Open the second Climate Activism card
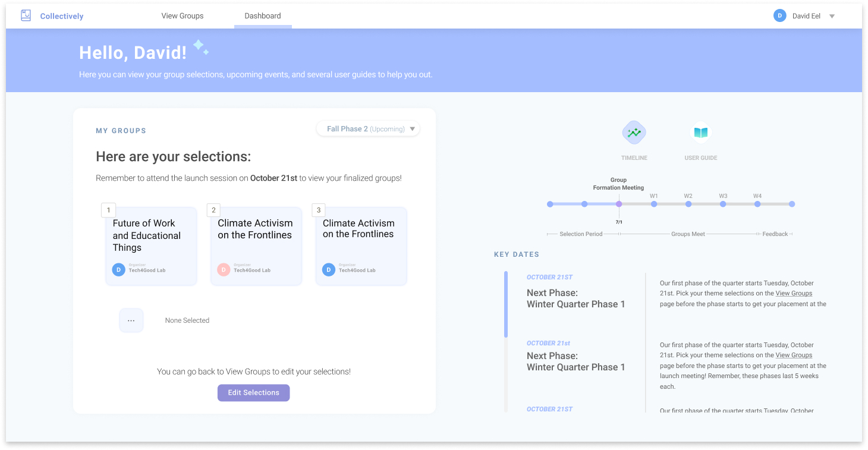This screenshot has height=450, width=868. point(361,246)
